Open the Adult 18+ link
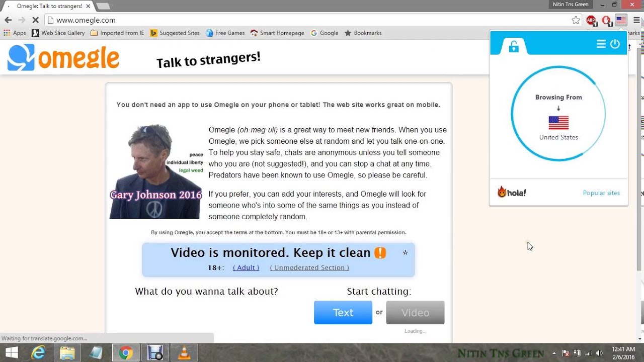The image size is (644, 362). tap(246, 267)
